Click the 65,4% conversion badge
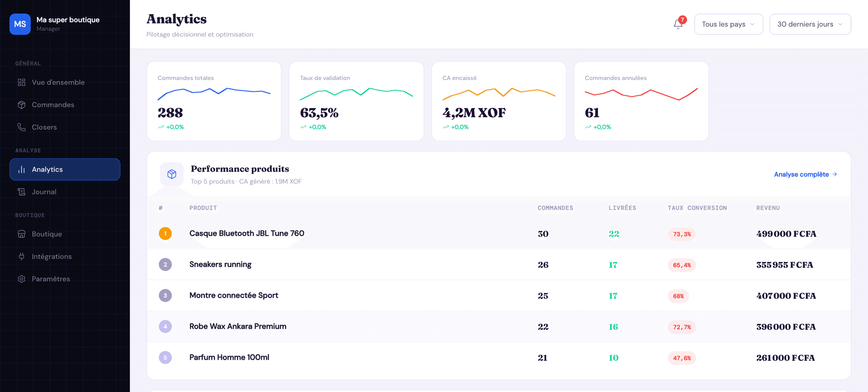 coord(682,265)
